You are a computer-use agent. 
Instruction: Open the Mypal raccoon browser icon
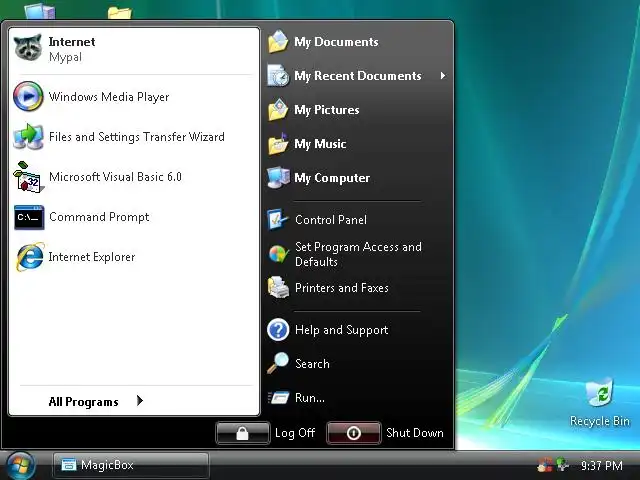(x=28, y=48)
